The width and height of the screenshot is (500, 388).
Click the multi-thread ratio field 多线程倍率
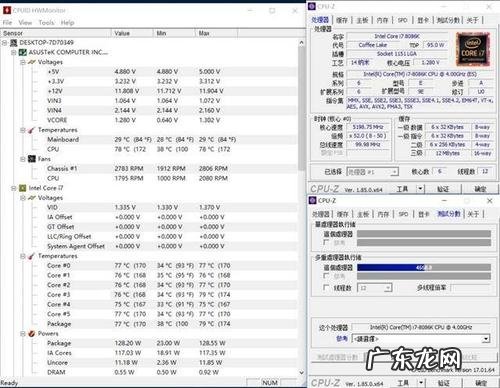pyautogui.click(x=471, y=288)
